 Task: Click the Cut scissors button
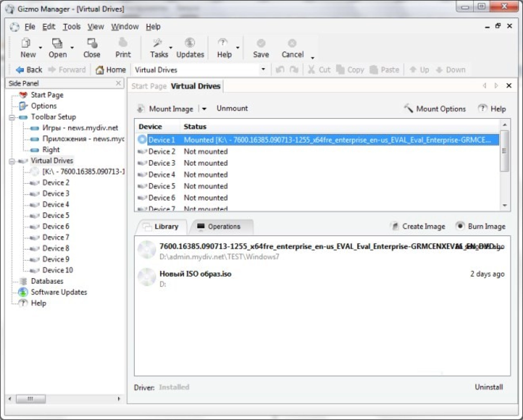point(319,70)
